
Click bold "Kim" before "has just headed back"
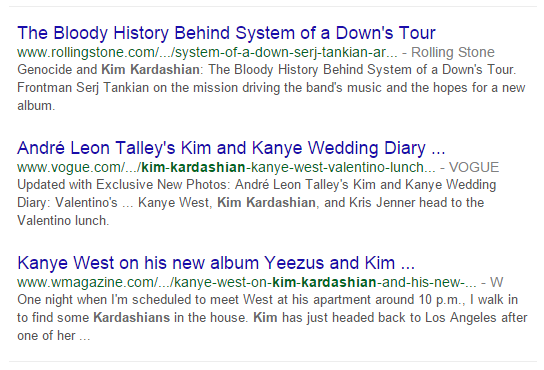(265, 318)
